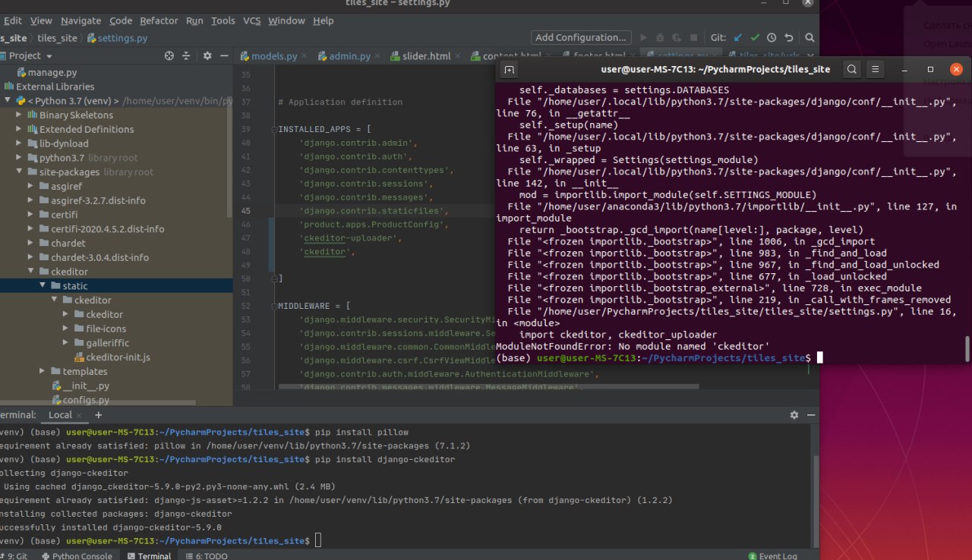Click the GNOME Terminal prompt input cursor
This screenshot has width=972, height=560.
[820, 357]
